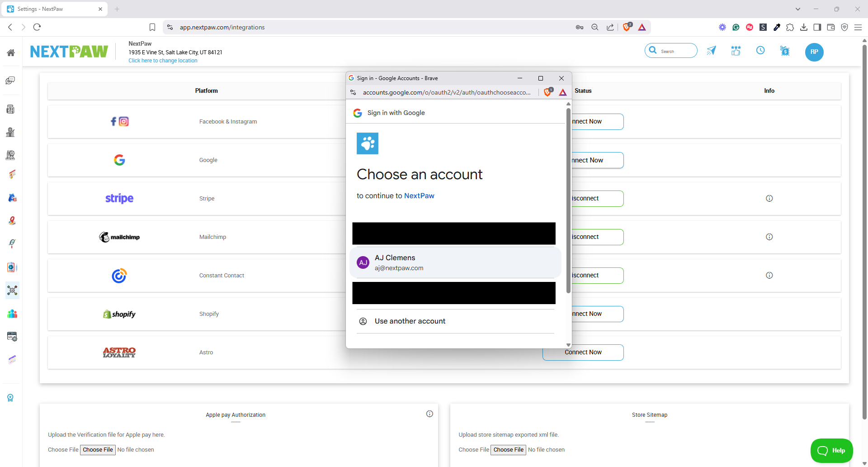Open the store with gear sidebar icon
Viewport: 868px width, 467px height.
click(10, 155)
